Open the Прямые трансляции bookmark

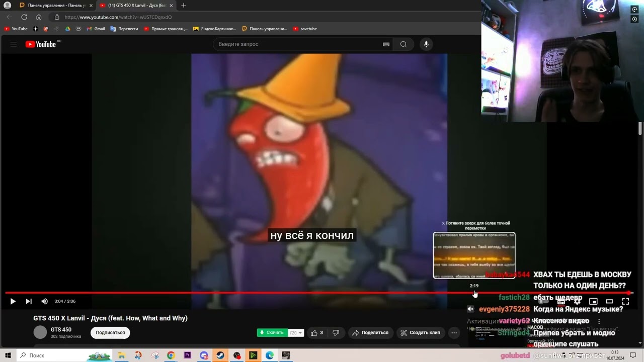pyautogui.click(x=166, y=29)
